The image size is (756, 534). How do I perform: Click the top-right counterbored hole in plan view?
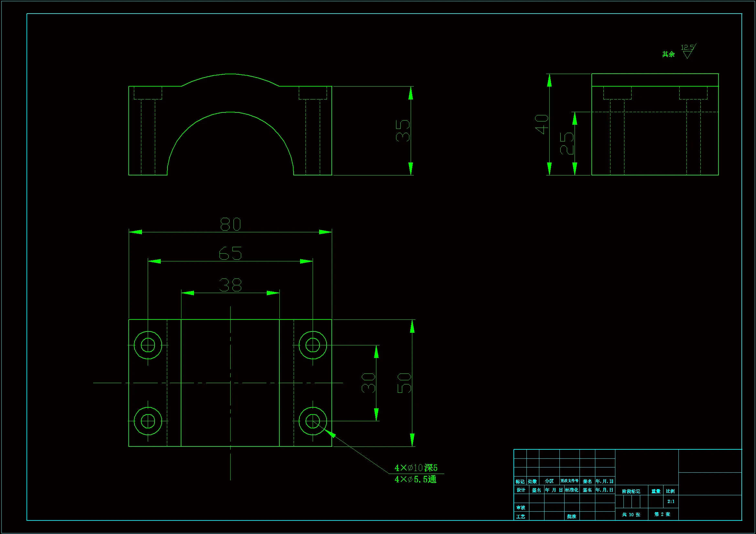312,345
